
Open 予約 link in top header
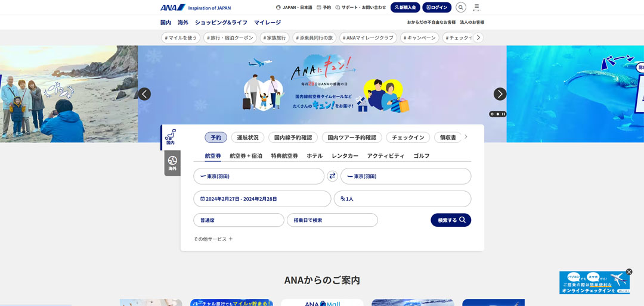tap(324, 7)
